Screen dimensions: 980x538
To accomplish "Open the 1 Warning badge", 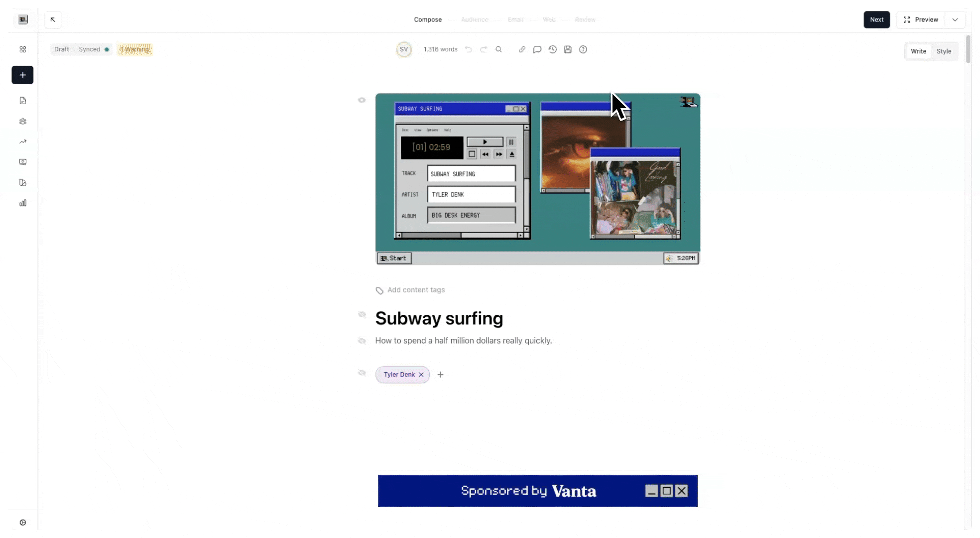I will tap(134, 49).
